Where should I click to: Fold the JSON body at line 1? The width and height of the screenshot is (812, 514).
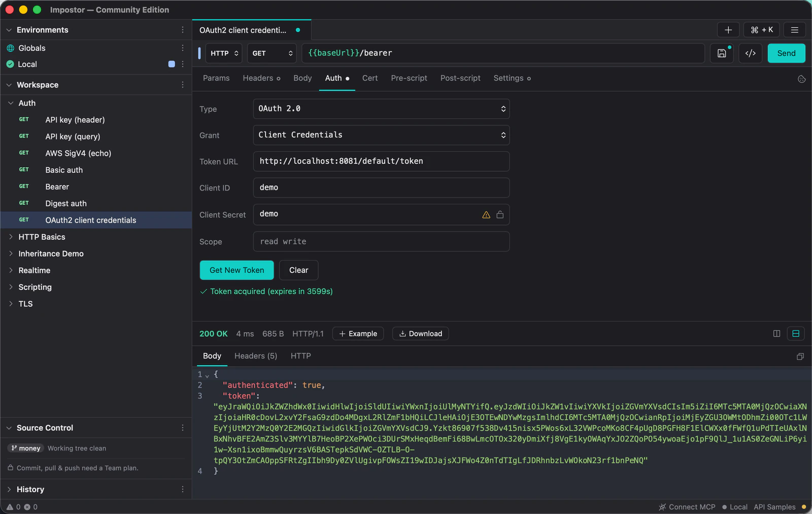click(207, 375)
